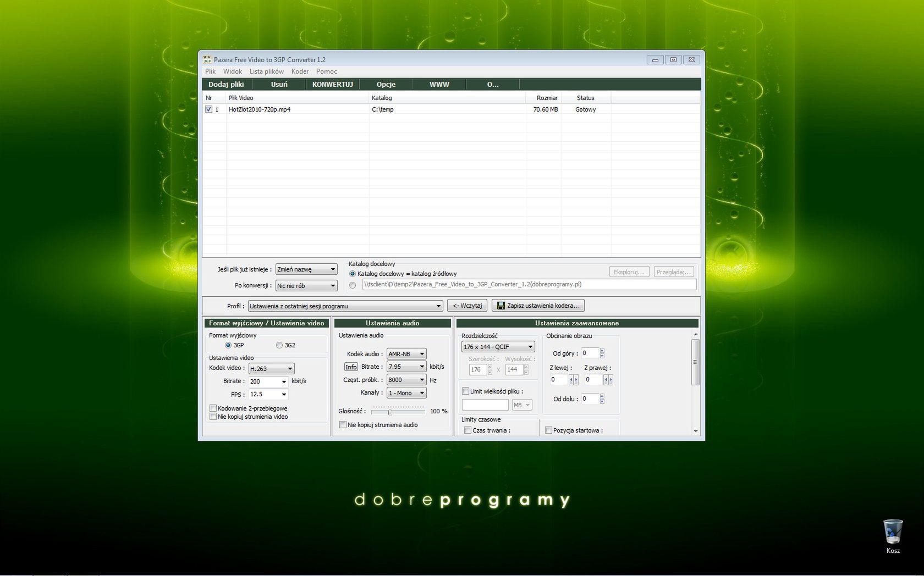The image size is (924, 576).
Task: Enable Limit wielkości pliku checkbox
Action: (465, 391)
